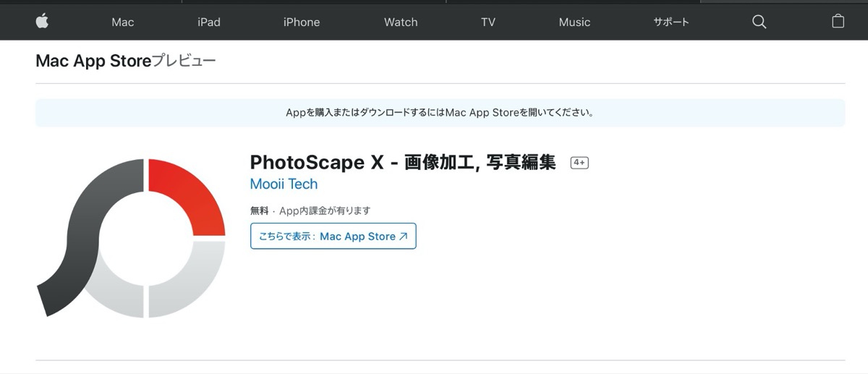Open the iPad menu item
The width and height of the screenshot is (868, 374).
tap(209, 22)
